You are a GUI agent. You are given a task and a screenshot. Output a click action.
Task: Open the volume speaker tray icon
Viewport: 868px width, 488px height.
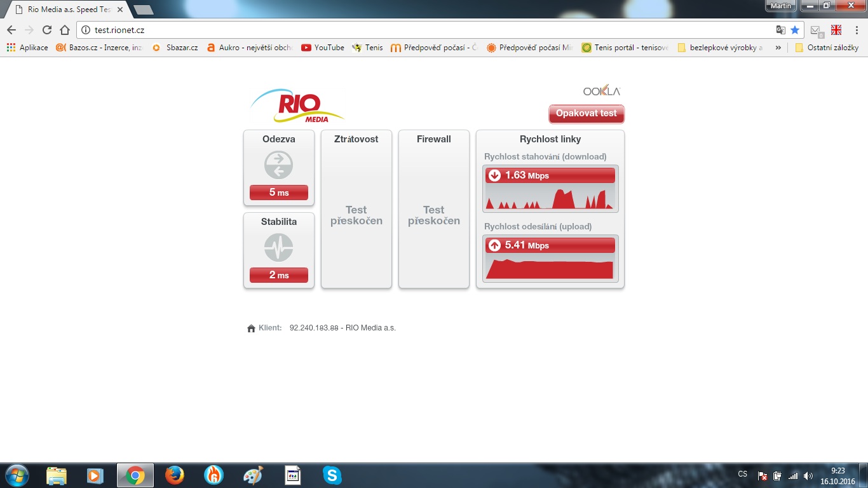[x=808, y=476]
